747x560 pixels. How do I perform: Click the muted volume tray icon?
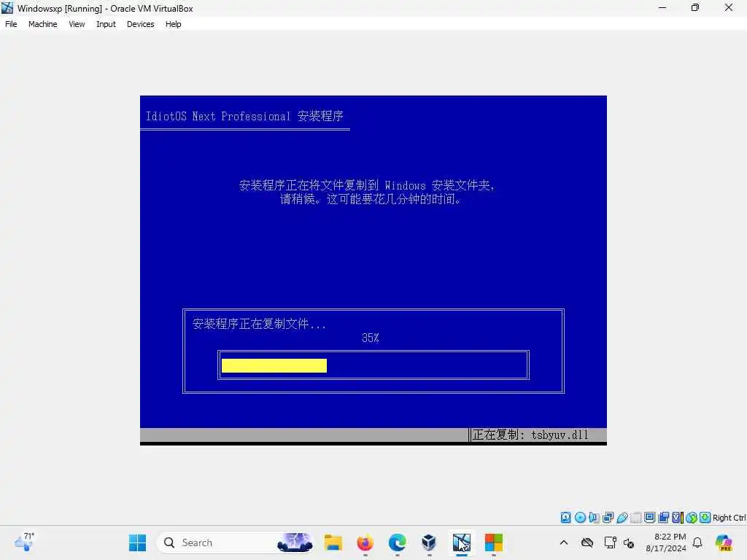coord(629,542)
